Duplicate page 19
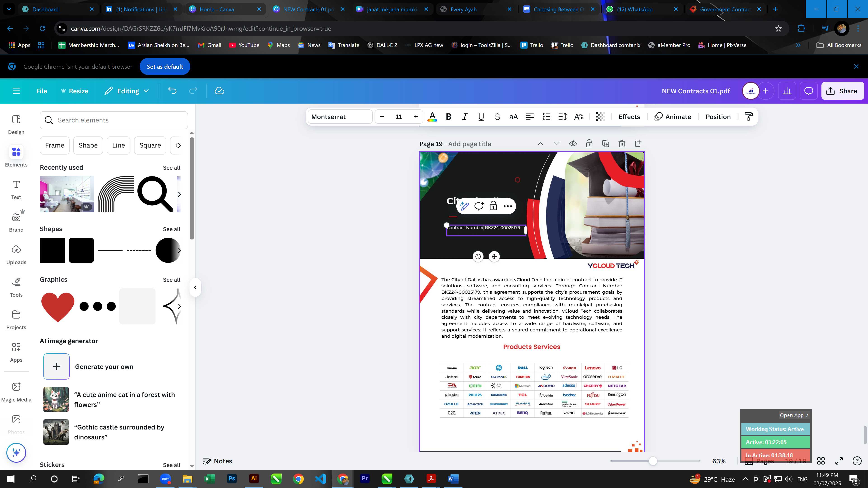This screenshot has height=488, width=868. pos(606,144)
